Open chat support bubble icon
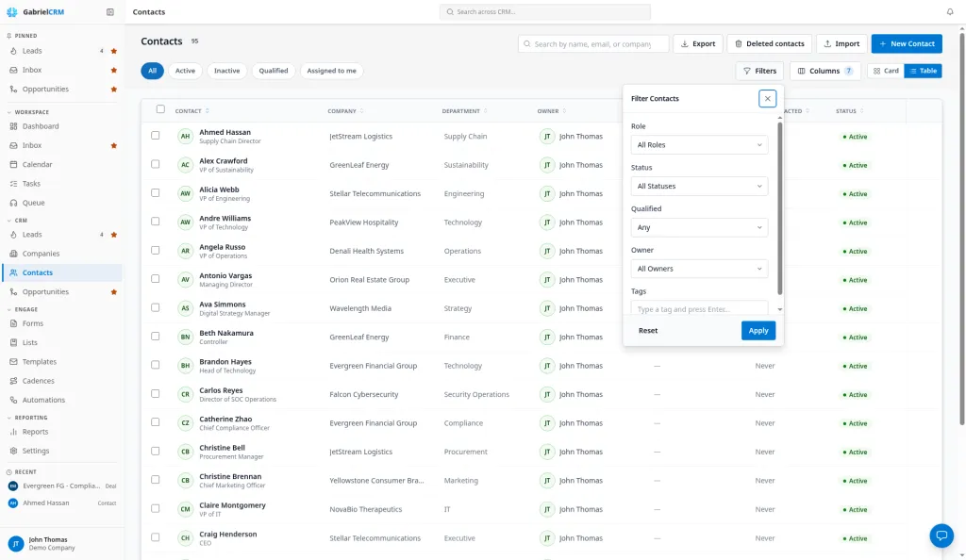The height and width of the screenshot is (560, 966). click(x=941, y=535)
